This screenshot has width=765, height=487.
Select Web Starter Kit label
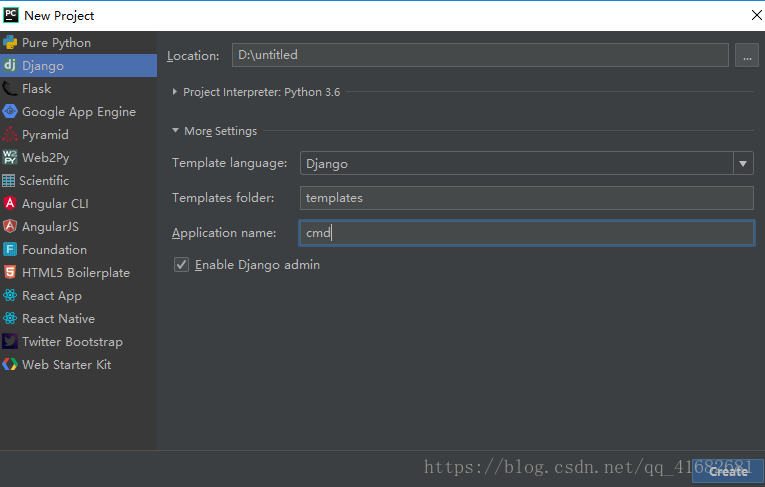(66, 365)
